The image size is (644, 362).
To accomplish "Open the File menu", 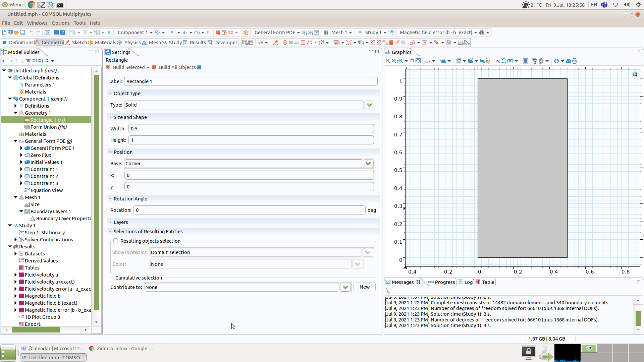I will pos(6,23).
